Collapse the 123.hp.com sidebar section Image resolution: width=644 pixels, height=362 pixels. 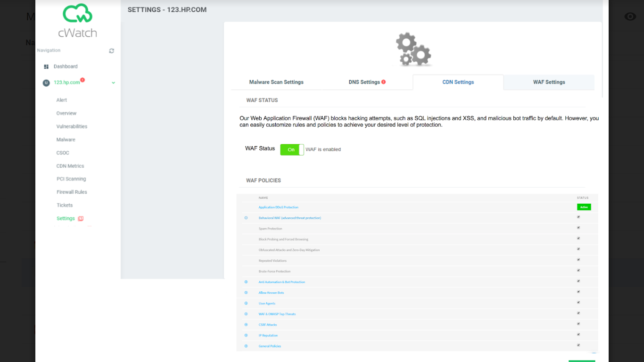(x=113, y=83)
